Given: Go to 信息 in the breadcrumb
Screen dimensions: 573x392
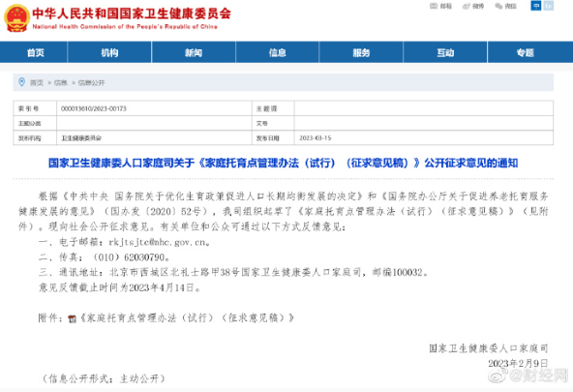Looking at the screenshot, I should pos(61,83).
